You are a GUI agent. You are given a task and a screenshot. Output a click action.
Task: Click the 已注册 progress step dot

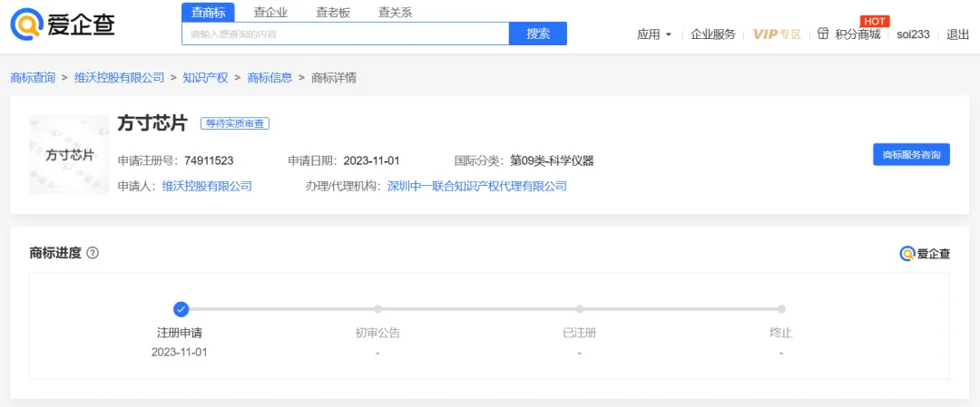tap(579, 309)
